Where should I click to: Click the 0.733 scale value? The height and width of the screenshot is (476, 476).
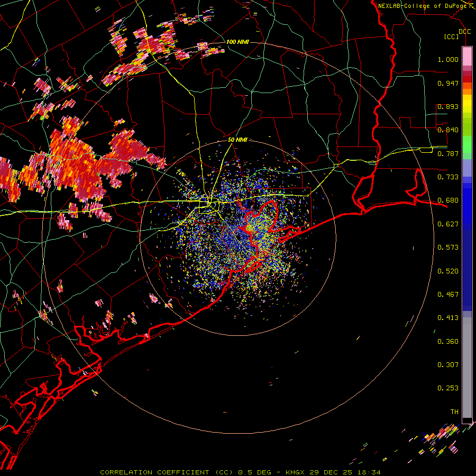click(448, 177)
